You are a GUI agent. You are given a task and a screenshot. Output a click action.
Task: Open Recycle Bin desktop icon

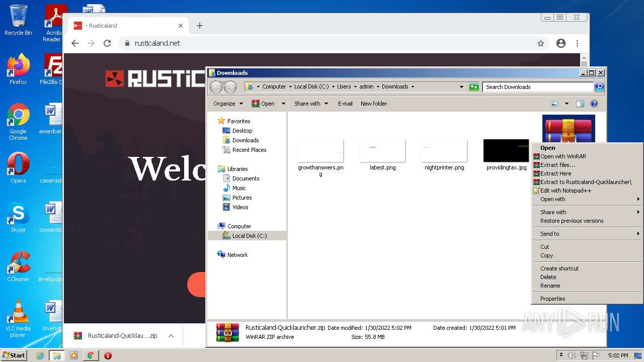[18, 20]
